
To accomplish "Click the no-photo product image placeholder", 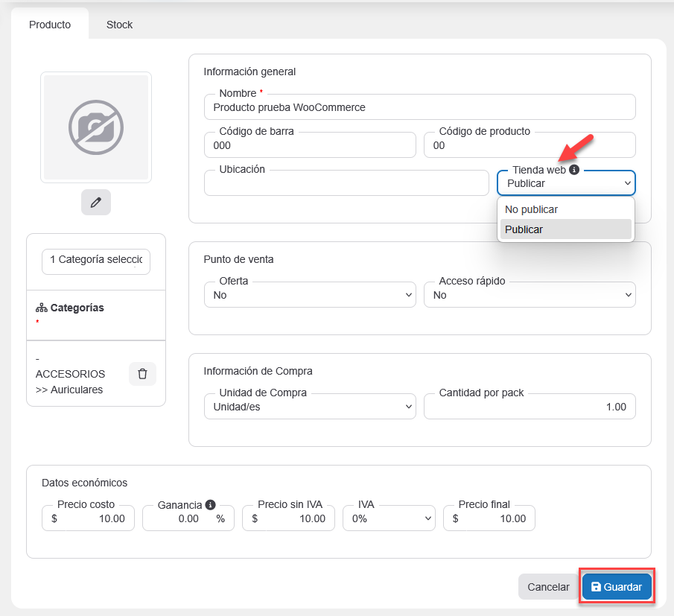I will coord(96,127).
